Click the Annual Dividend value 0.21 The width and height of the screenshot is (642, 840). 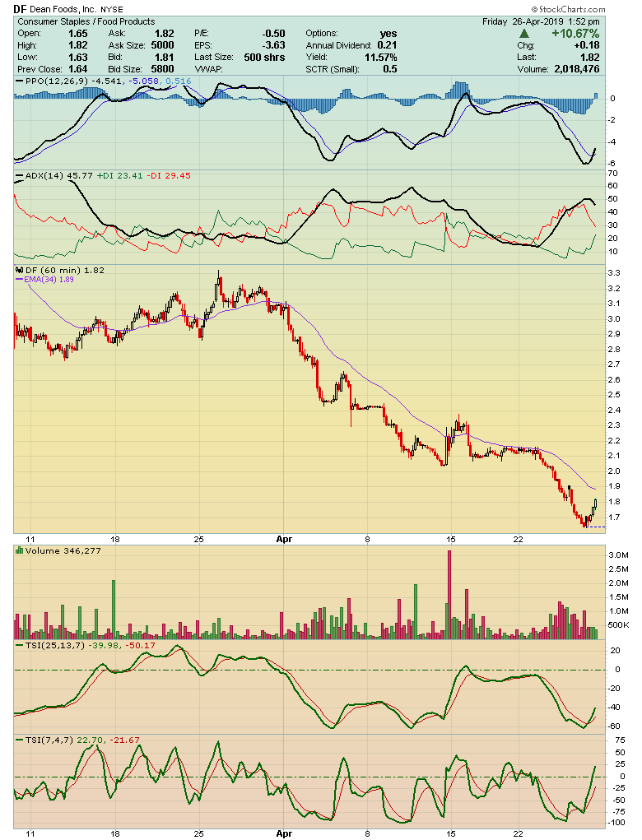(387, 45)
